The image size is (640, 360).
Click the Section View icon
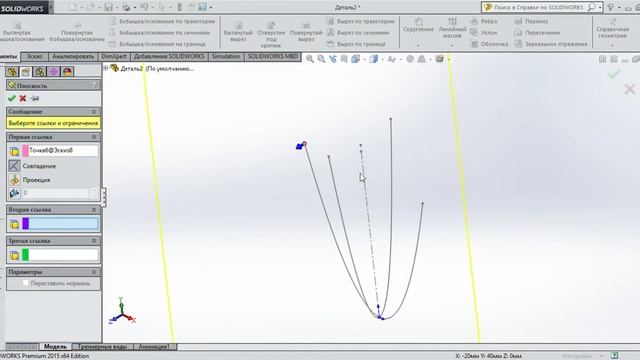[344, 59]
